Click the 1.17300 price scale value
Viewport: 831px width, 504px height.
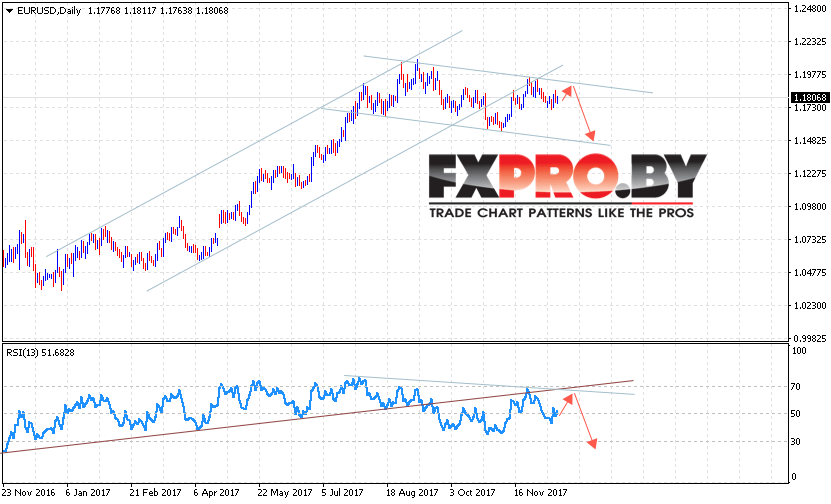click(810, 108)
